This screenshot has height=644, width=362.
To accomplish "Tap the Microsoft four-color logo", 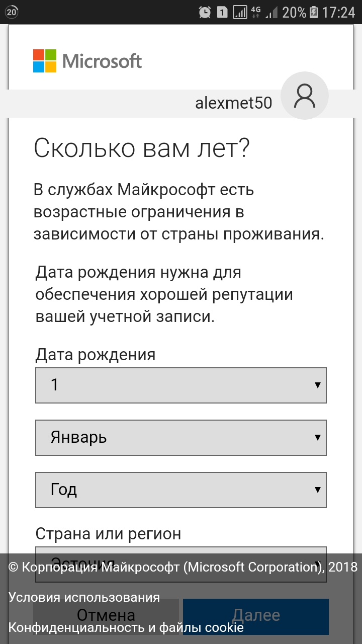I will coord(45,61).
